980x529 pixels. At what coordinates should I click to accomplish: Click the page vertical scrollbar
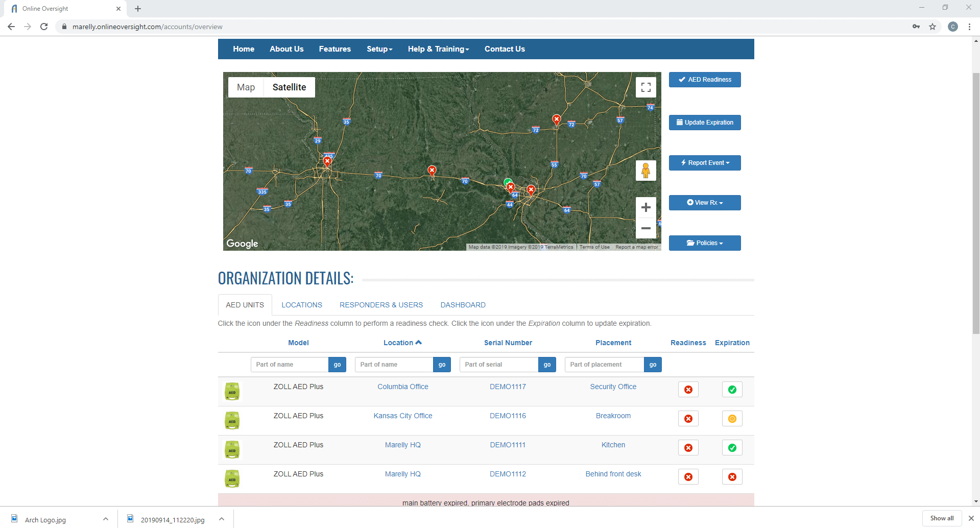pyautogui.click(x=976, y=204)
